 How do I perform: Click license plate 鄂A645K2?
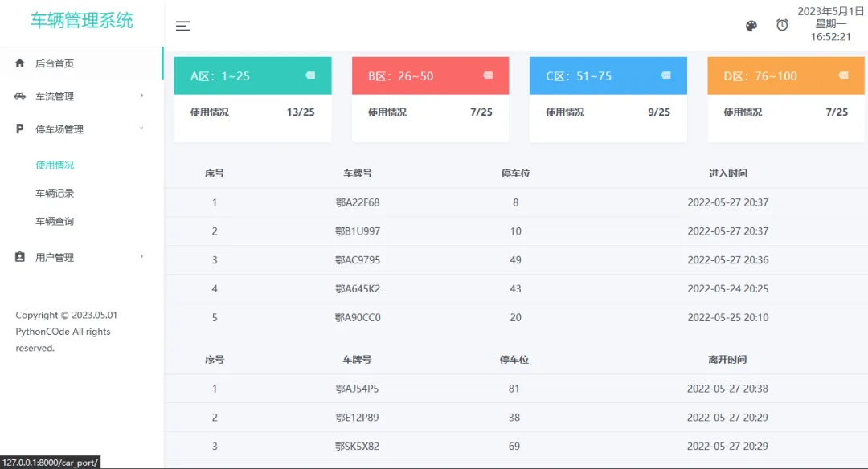tap(358, 288)
